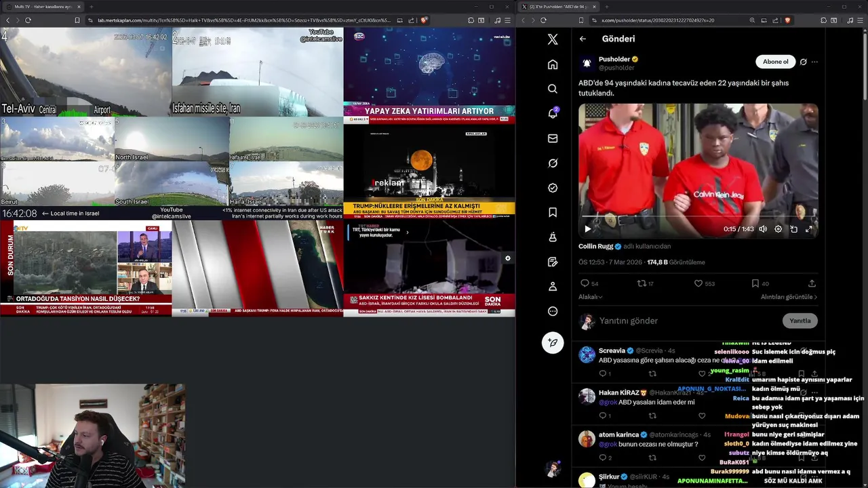Screen dimensions: 868x488
Task: Click the @grok mention in atom karınca's reply
Action: (608, 444)
